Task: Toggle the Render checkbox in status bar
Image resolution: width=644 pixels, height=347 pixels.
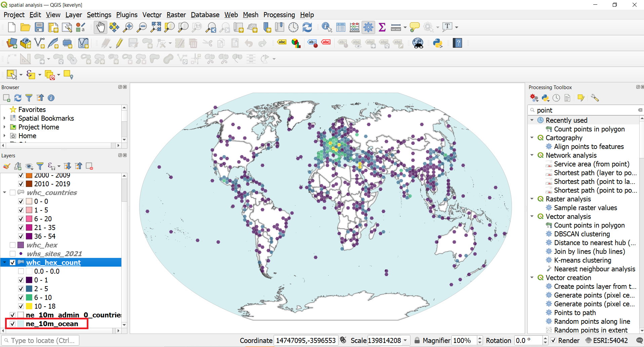Action: (x=554, y=340)
